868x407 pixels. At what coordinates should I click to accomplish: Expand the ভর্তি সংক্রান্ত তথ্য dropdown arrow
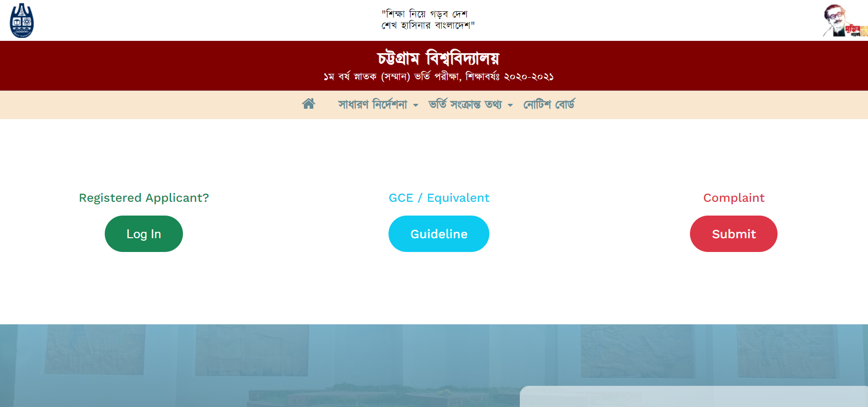[510, 105]
